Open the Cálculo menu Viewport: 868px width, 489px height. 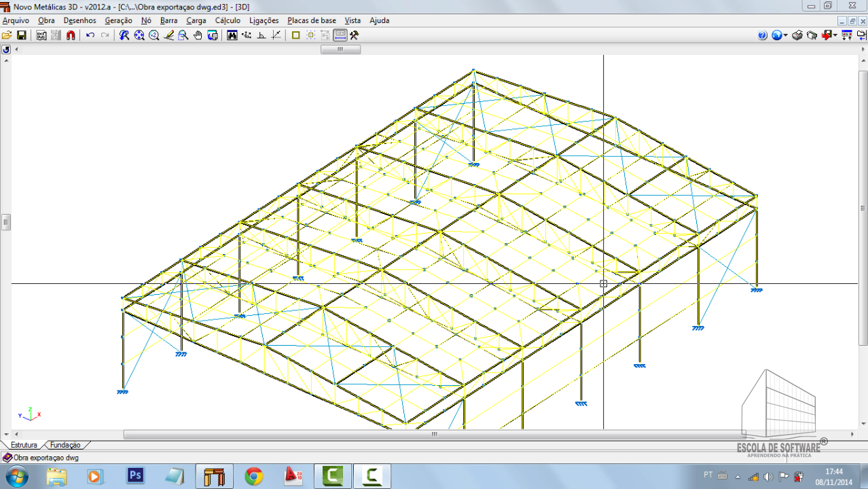click(228, 20)
